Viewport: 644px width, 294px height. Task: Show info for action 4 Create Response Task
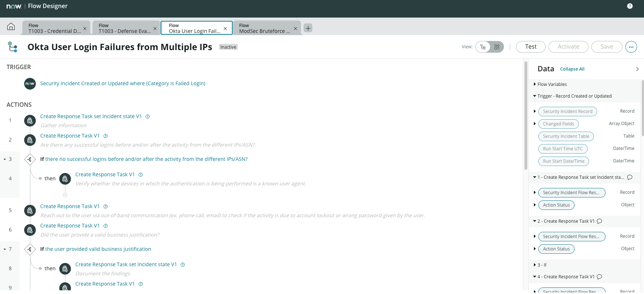(141, 175)
